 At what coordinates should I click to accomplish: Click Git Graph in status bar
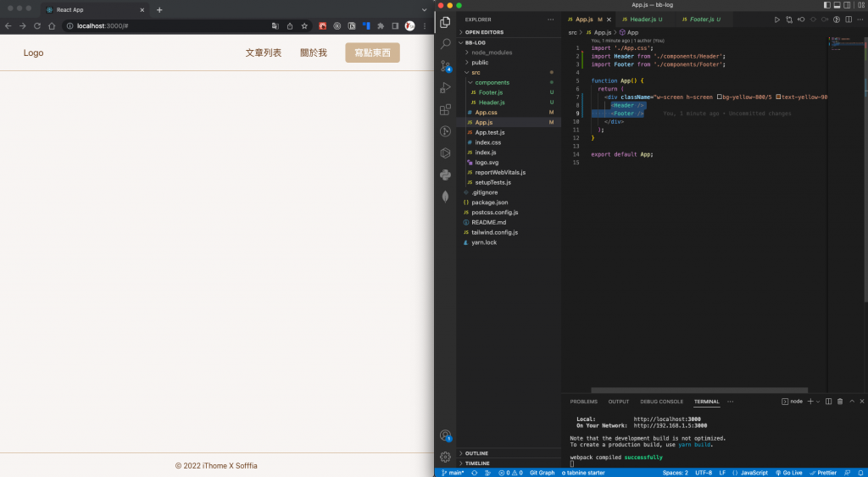pos(542,473)
